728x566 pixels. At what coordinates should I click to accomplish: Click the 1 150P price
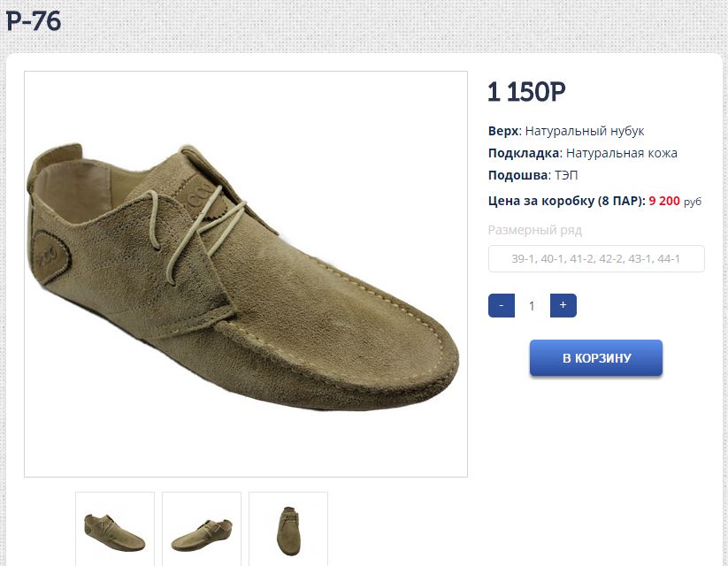[x=526, y=92]
